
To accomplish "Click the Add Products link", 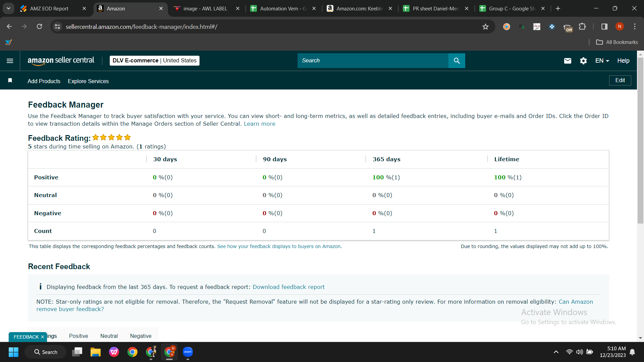I will pyautogui.click(x=44, y=81).
